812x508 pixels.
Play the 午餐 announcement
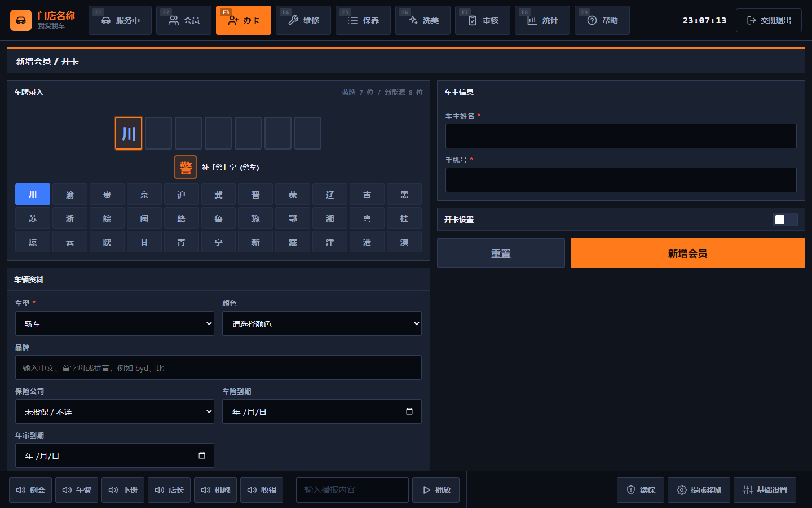point(77,490)
